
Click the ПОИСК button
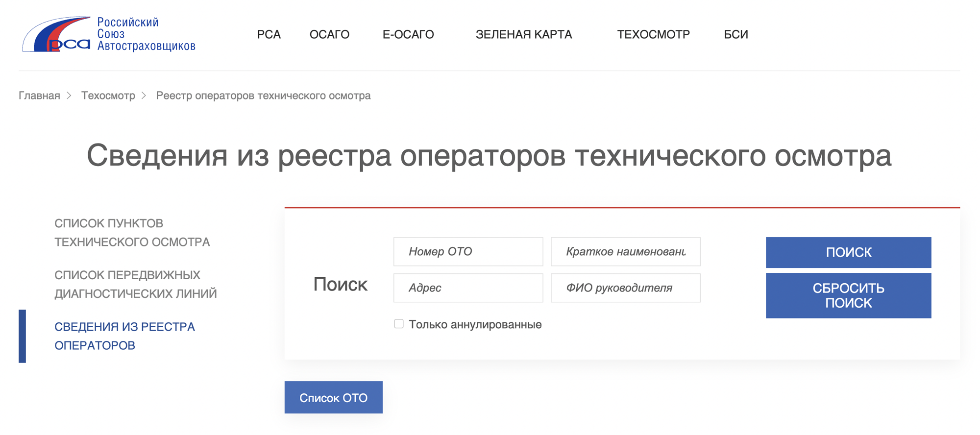(x=848, y=252)
